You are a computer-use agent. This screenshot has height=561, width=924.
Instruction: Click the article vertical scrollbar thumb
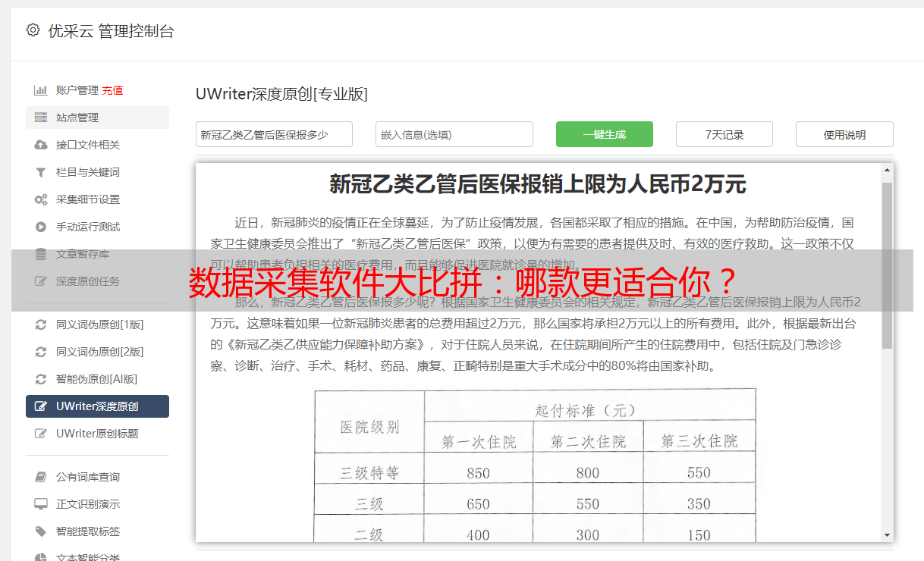pos(887,265)
